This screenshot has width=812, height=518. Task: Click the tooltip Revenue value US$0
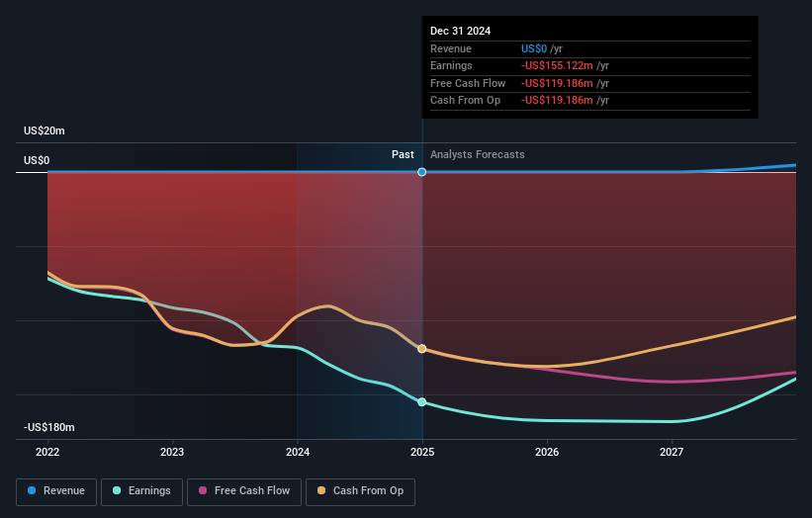tap(534, 48)
